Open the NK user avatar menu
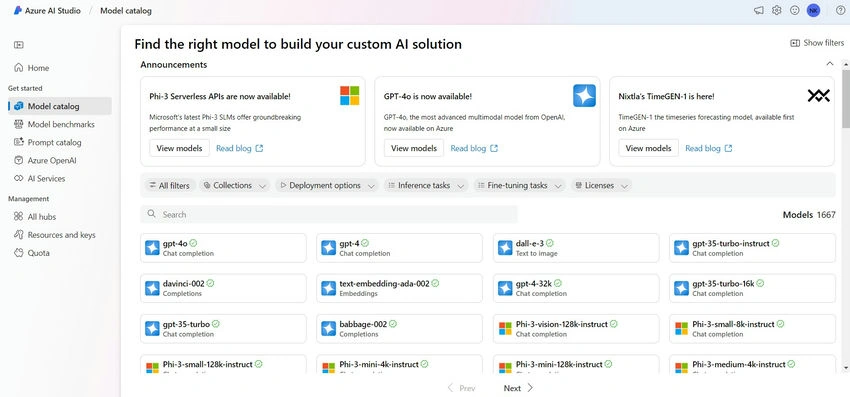Screen dimensions: 850x397 [x=813, y=10]
